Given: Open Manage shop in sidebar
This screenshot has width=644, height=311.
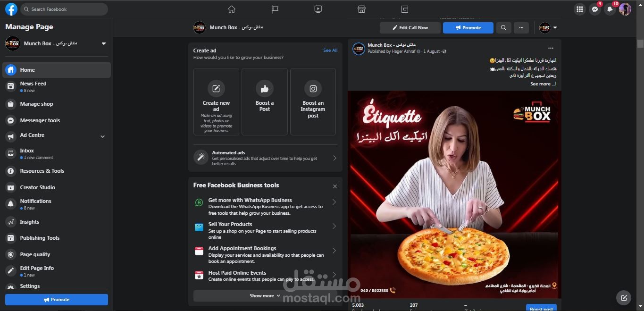Looking at the screenshot, I should (57, 104).
